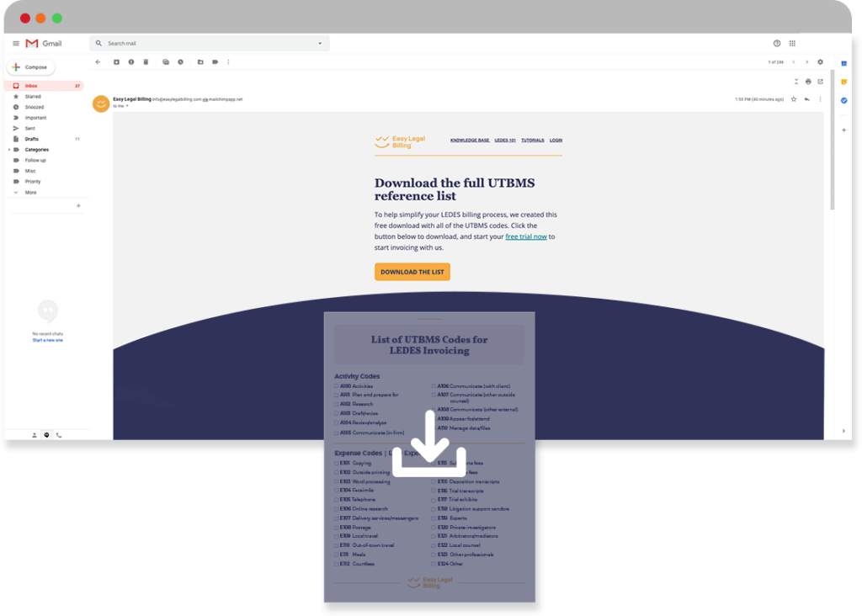Click the Search mail input field
The height and width of the screenshot is (616, 862).
click(210, 44)
